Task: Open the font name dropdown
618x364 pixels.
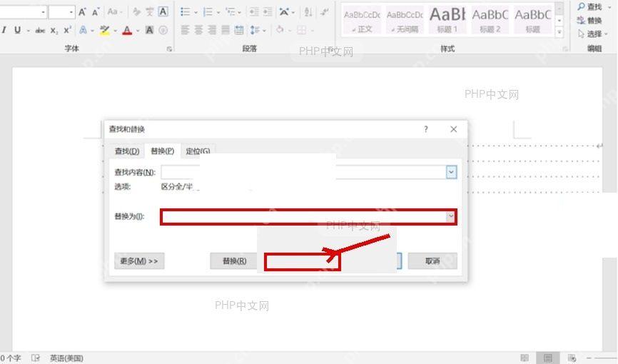Action: coord(43,12)
